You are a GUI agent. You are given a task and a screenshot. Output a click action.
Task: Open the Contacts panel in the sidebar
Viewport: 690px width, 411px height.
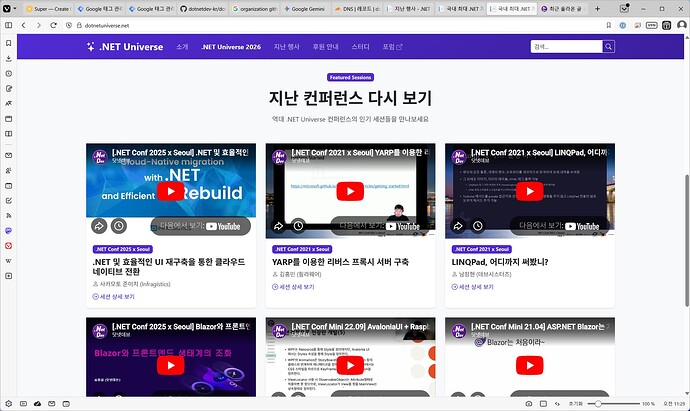click(8, 170)
